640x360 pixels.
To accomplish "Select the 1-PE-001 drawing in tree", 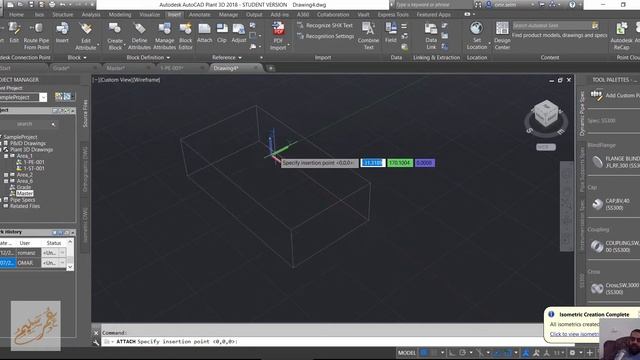I will click(x=34, y=162).
